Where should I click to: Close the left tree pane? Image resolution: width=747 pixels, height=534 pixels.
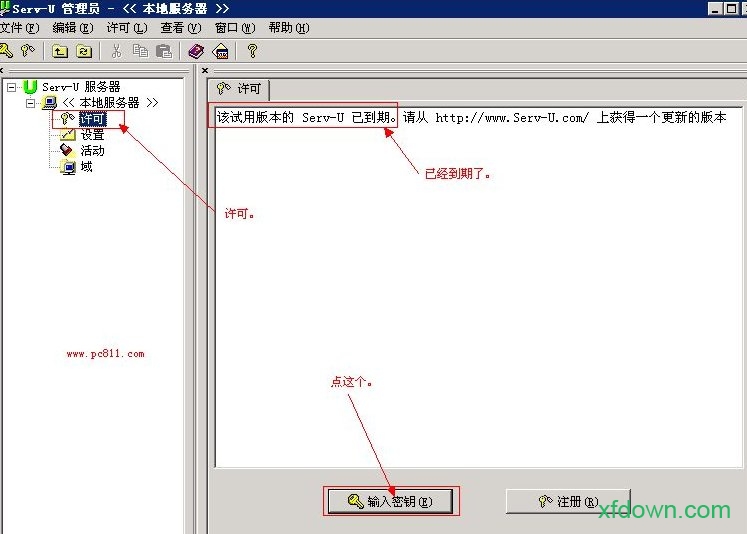tap(1, 71)
